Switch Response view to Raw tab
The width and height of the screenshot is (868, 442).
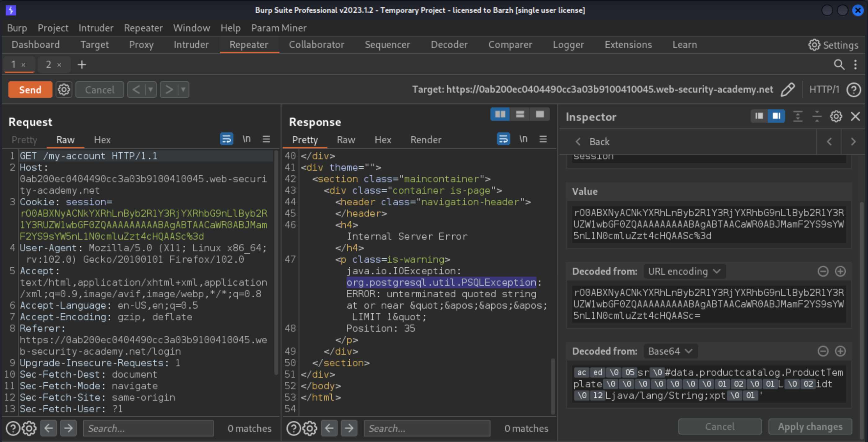coord(346,140)
